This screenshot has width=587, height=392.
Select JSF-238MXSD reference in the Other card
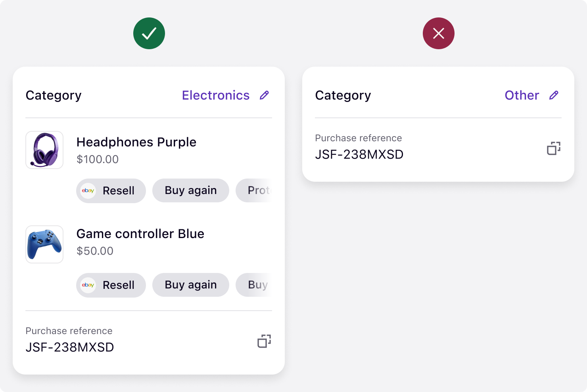359,154
